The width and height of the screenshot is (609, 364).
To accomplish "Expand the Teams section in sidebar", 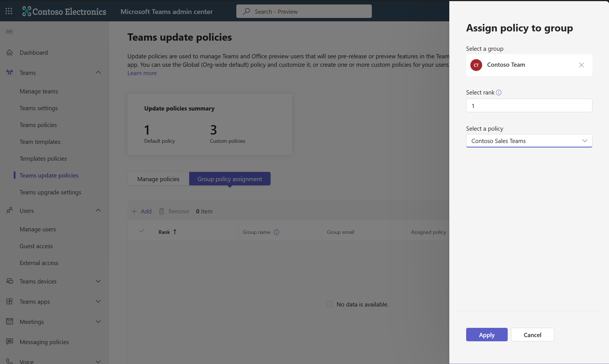I will 98,72.
